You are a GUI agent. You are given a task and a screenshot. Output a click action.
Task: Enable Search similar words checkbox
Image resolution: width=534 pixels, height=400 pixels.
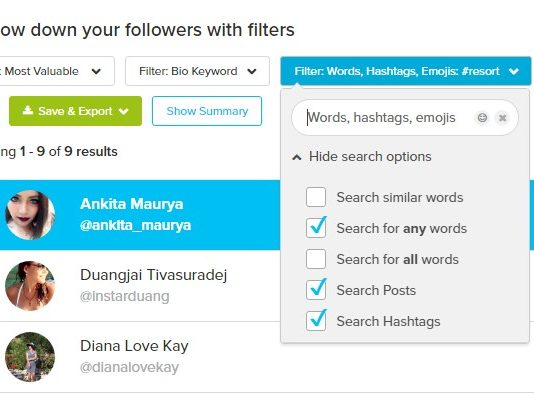point(316,197)
